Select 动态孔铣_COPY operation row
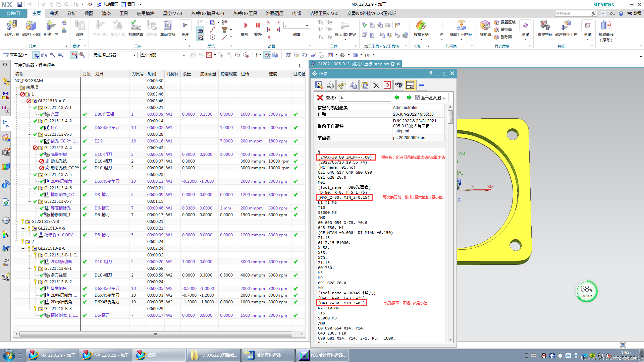Screen dimensions: 644x362 [x=65, y=168]
